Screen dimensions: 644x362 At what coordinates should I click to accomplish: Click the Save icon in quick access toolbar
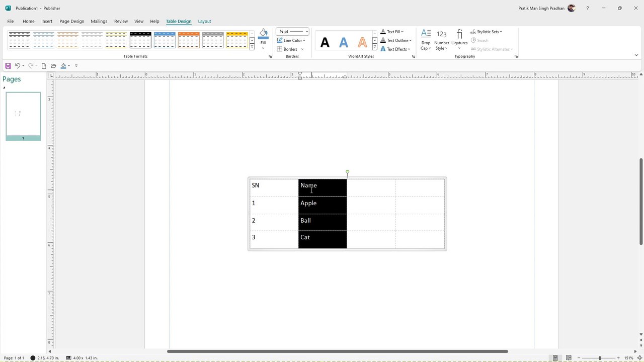tap(8, 66)
